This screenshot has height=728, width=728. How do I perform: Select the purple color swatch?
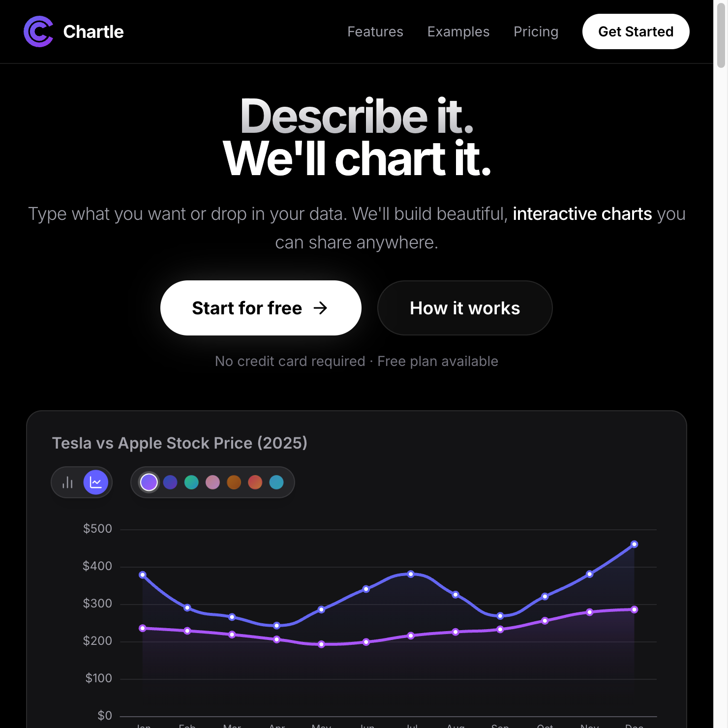[149, 482]
